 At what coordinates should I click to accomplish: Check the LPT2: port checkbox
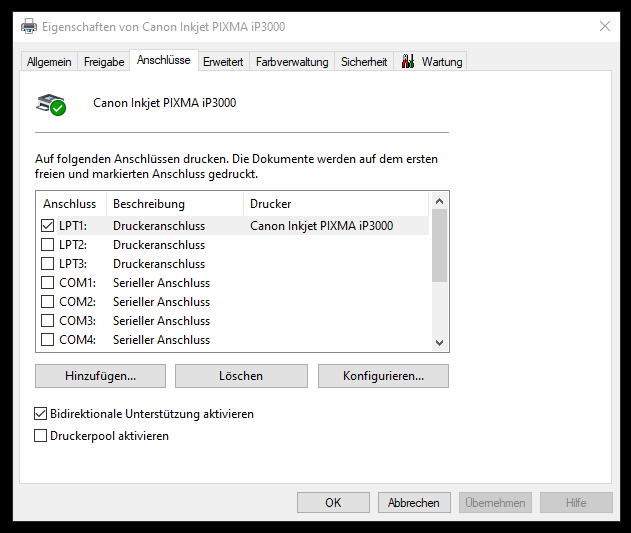(47, 244)
